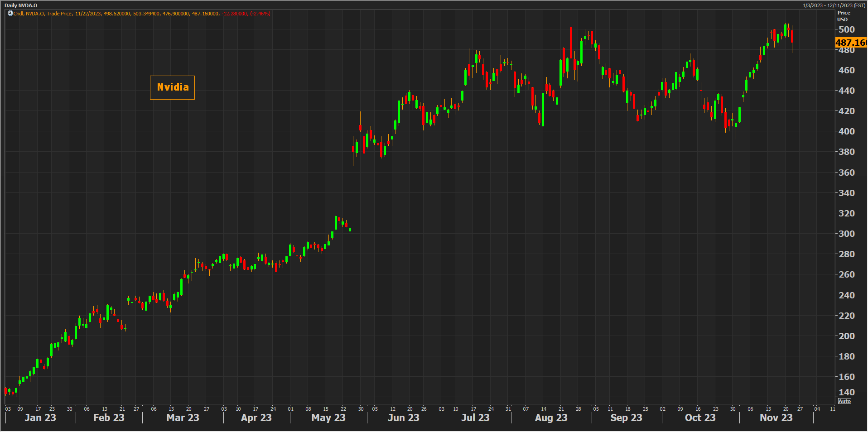The image size is (868, 432).
Task: Click the Aug 23 month label
Action: (x=551, y=418)
